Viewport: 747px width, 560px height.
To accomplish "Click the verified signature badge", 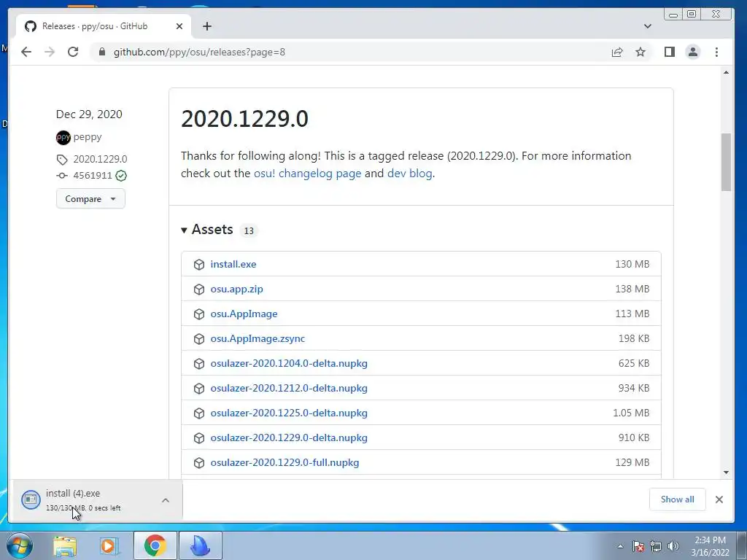I will pos(121,176).
